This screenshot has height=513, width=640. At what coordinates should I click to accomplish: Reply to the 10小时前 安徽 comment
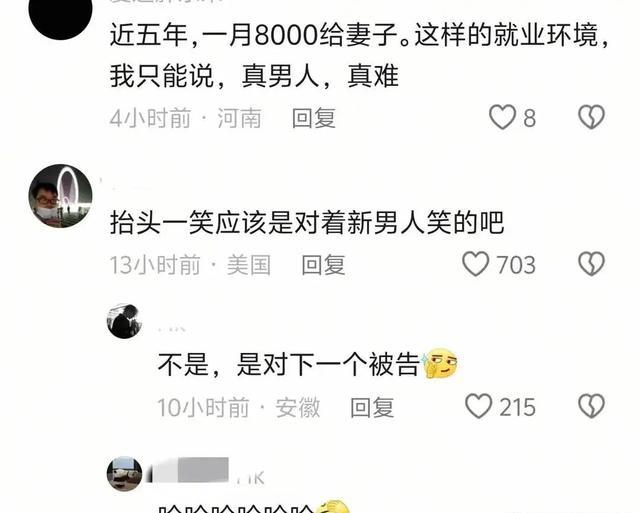[x=372, y=407]
